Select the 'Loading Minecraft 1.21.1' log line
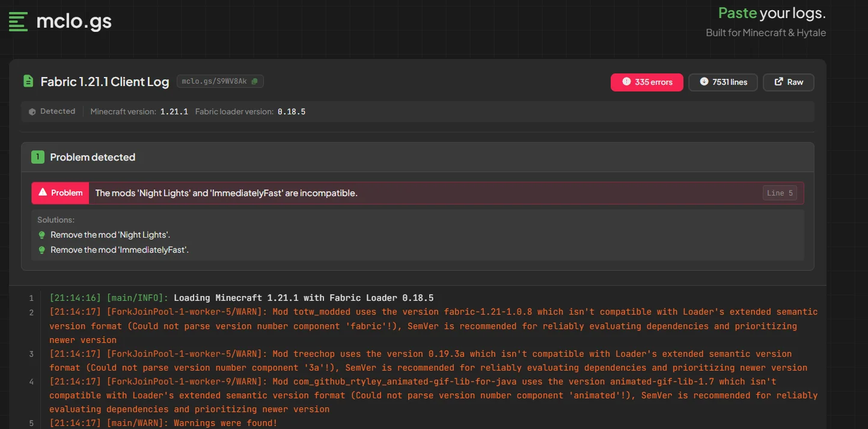Screen dimensions: 868x429 [x=241, y=298]
